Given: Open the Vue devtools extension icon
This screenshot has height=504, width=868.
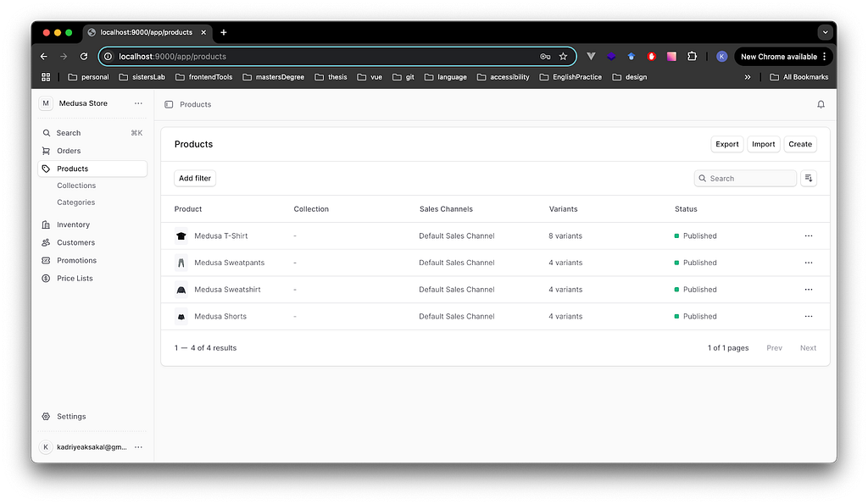Looking at the screenshot, I should coord(591,57).
